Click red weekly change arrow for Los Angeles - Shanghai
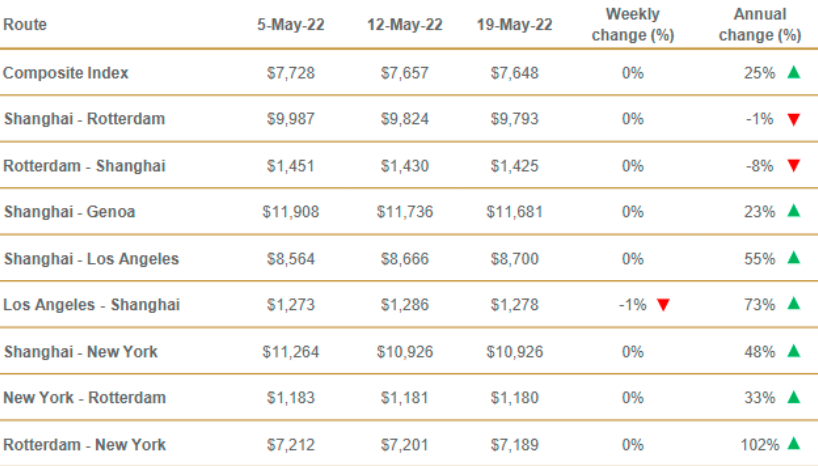This screenshot has width=818, height=466. [662, 305]
